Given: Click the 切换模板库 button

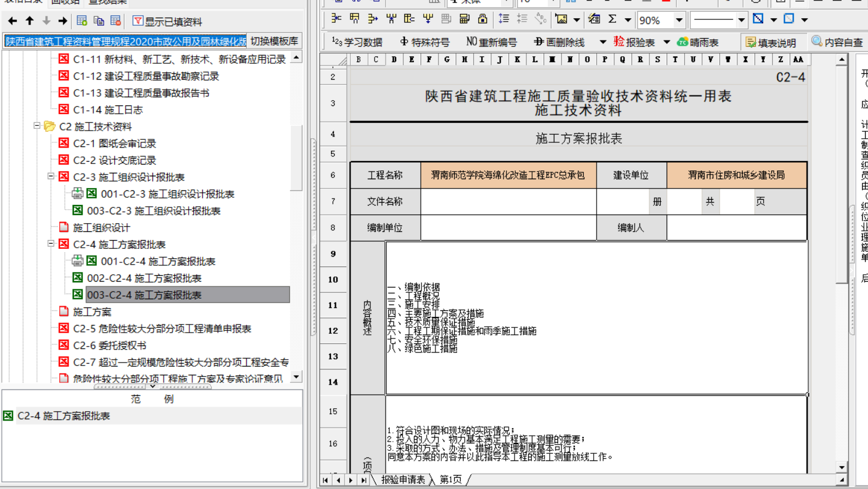Looking at the screenshot, I should [274, 41].
